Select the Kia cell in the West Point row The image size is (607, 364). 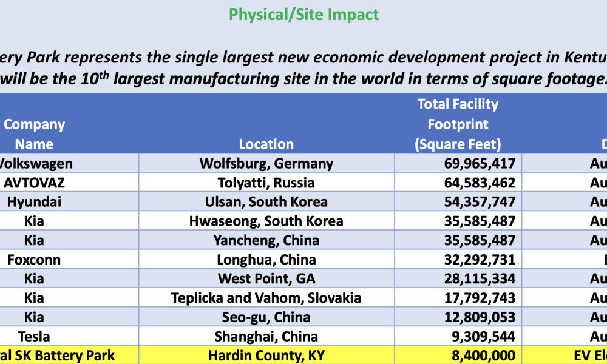click(x=69, y=278)
